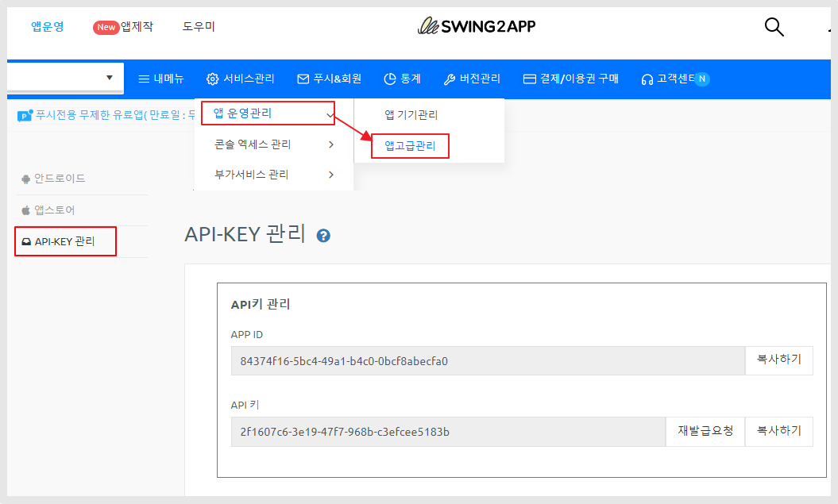This screenshot has width=838, height=504.
Task: Open the 버전관리 menu
Action: click(x=472, y=79)
